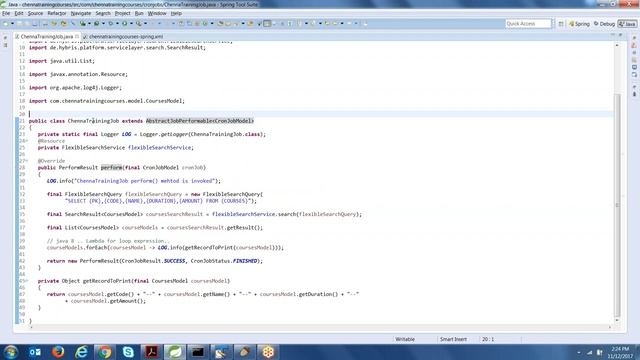Viewport: 640px width, 360px height.
Task: Click the vertical editor scrollbar
Action: tap(617, 204)
